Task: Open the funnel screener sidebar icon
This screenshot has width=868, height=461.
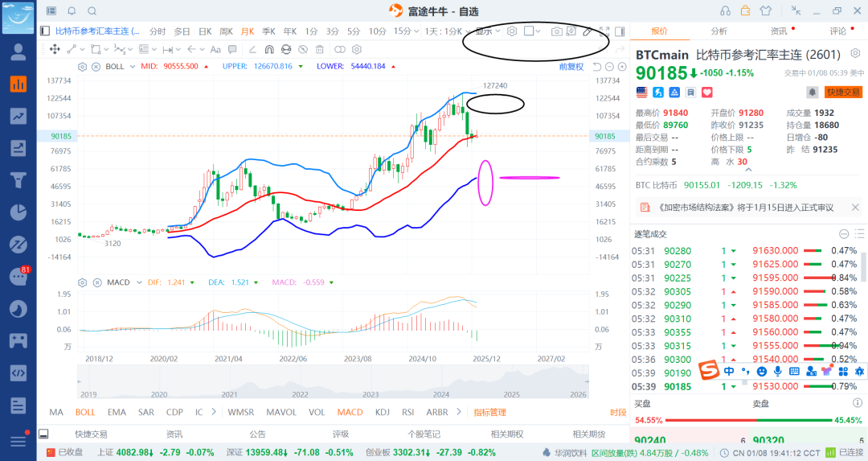Action: (18, 180)
